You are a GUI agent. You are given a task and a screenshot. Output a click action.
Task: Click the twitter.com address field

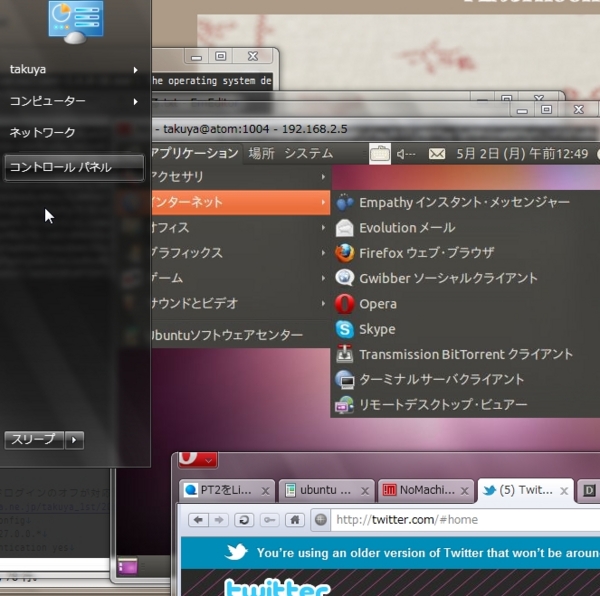pos(465,520)
